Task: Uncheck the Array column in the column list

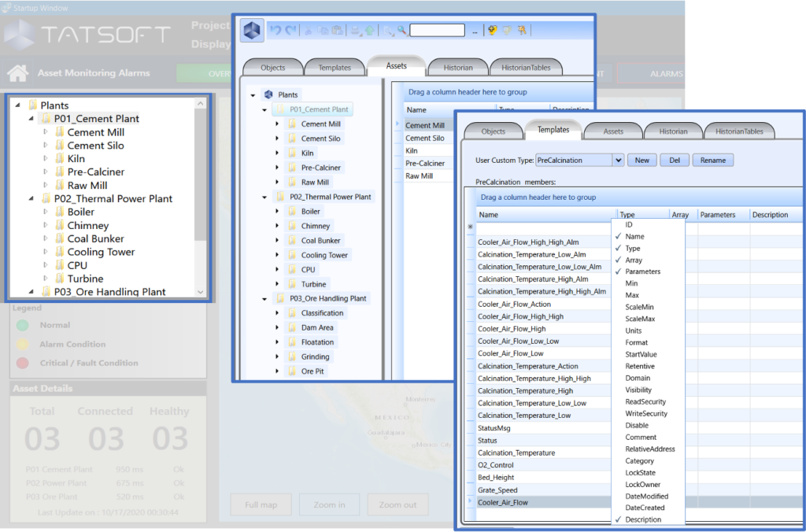Action: click(x=633, y=260)
